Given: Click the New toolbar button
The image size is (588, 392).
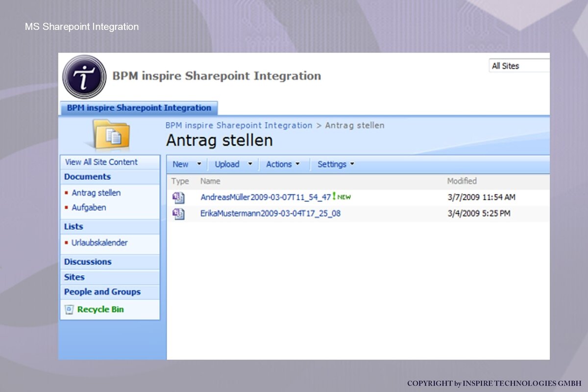Looking at the screenshot, I should pyautogui.click(x=181, y=164).
